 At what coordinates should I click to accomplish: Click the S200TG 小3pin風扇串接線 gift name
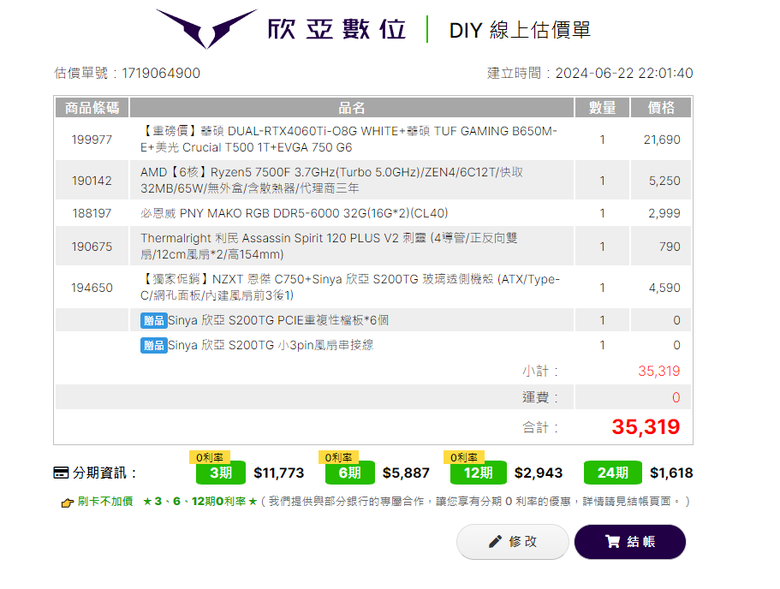pos(271,345)
